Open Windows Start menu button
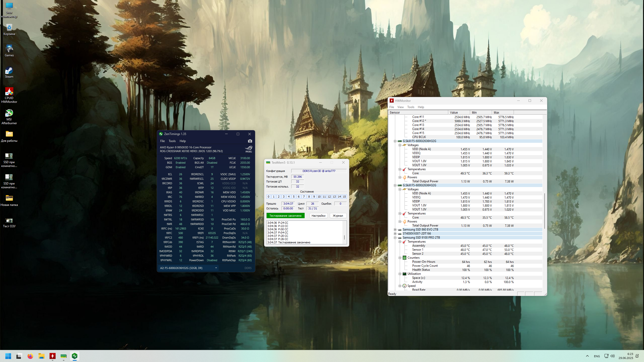This screenshot has width=644, height=362. (x=8, y=356)
